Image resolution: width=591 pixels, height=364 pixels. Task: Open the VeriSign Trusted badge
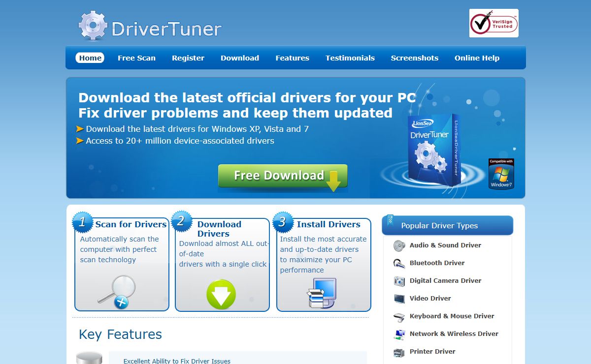tap(494, 23)
